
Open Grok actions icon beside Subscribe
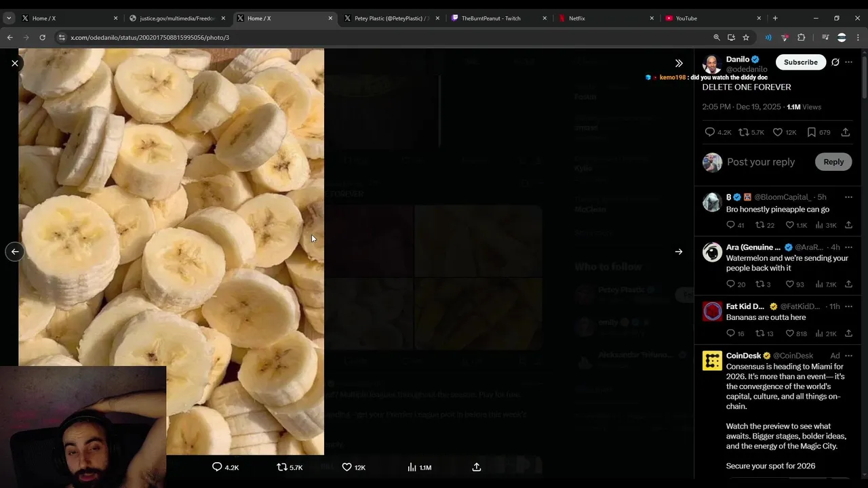pyautogui.click(x=835, y=62)
